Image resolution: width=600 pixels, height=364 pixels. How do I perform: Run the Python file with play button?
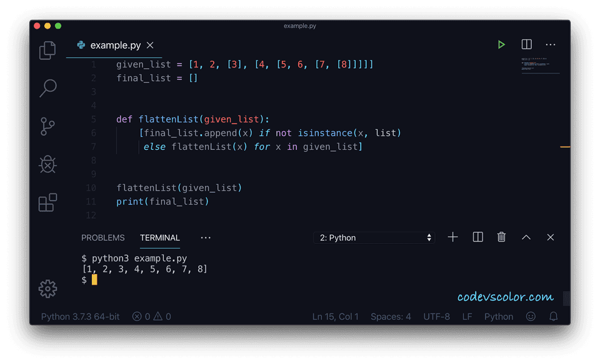pyautogui.click(x=501, y=45)
